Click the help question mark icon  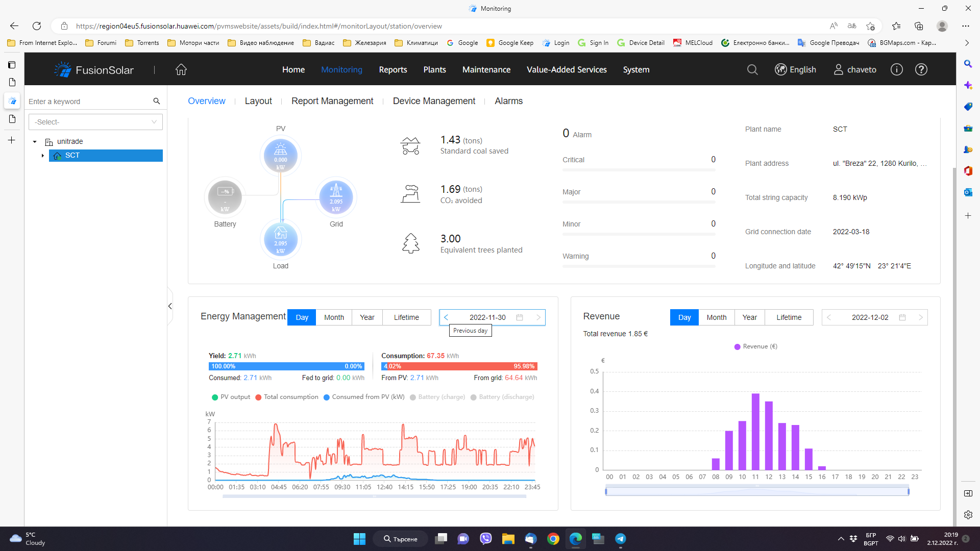(x=921, y=70)
